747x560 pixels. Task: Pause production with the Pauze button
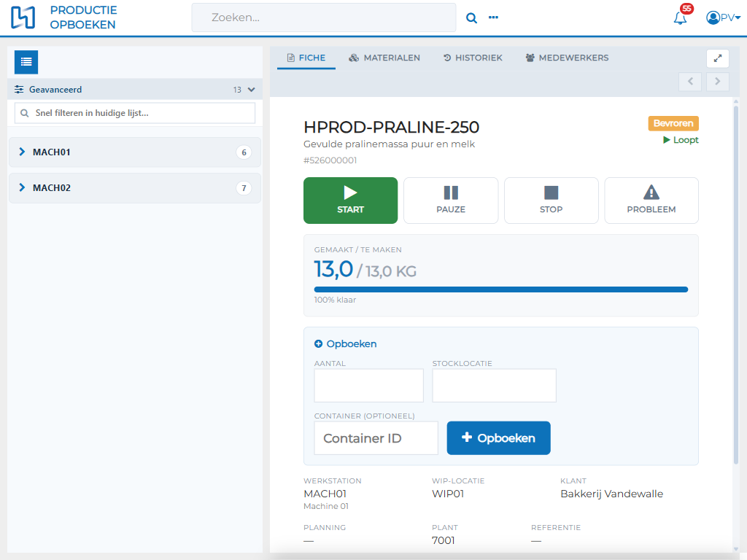pyautogui.click(x=451, y=201)
